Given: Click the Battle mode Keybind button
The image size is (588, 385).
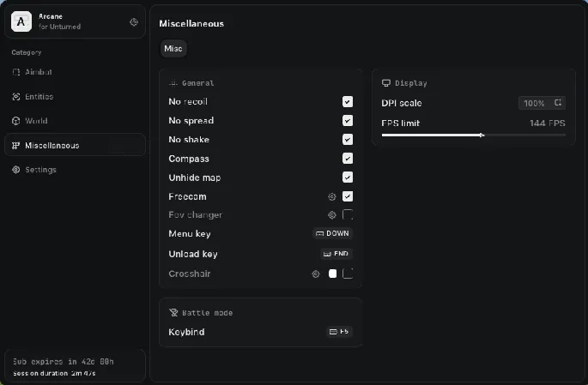Looking at the screenshot, I should (339, 332).
